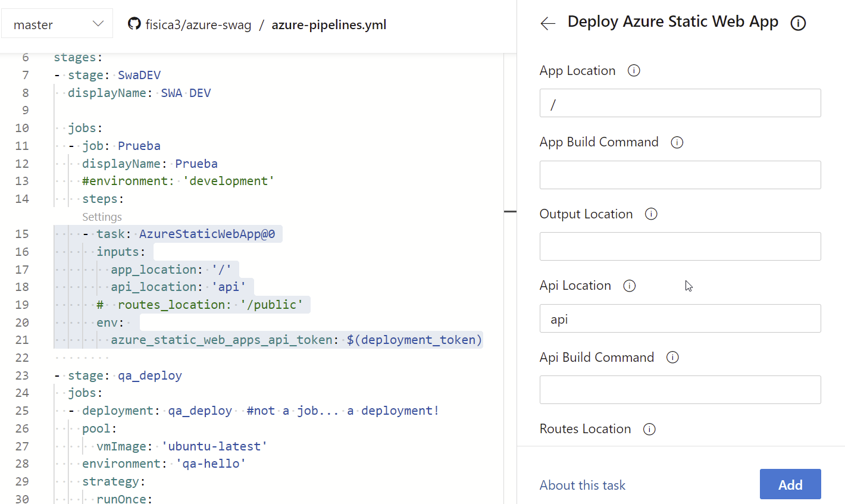Open the Settings link above the task line
This screenshot has height=504, width=845.
point(102,217)
